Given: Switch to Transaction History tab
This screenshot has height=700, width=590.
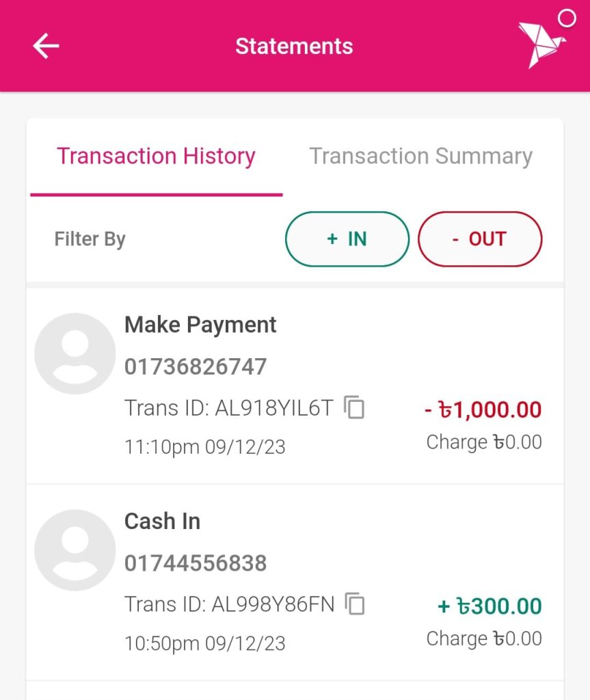Looking at the screenshot, I should click(x=156, y=157).
